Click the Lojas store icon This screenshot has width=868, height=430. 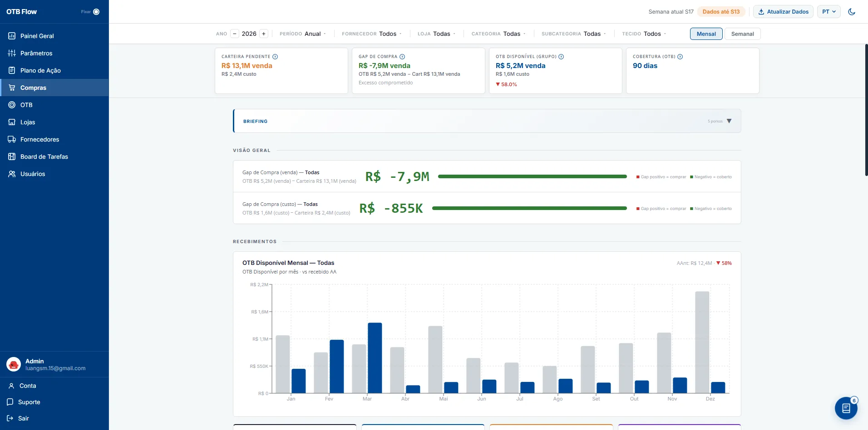[x=12, y=122]
